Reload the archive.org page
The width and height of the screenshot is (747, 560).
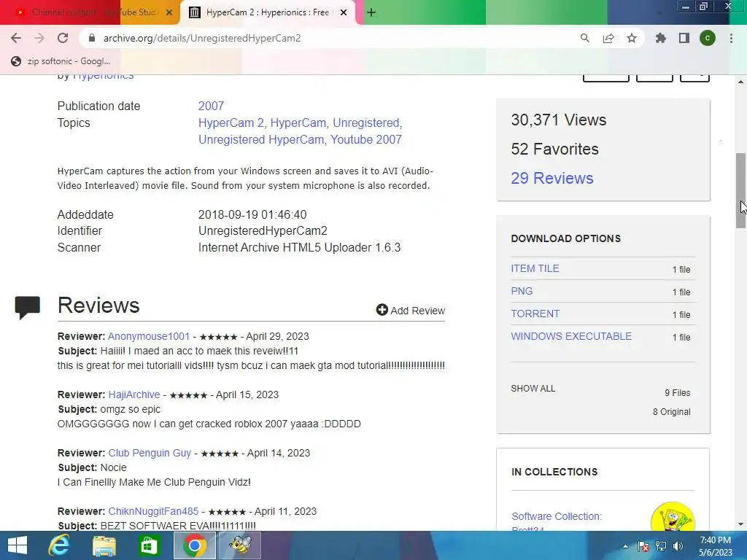[63, 38]
